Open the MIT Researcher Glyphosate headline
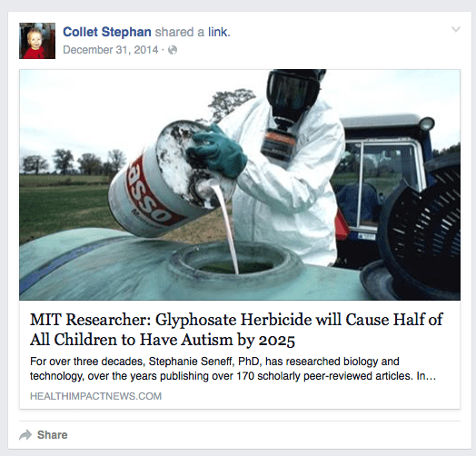The image size is (476, 456). 236,330
